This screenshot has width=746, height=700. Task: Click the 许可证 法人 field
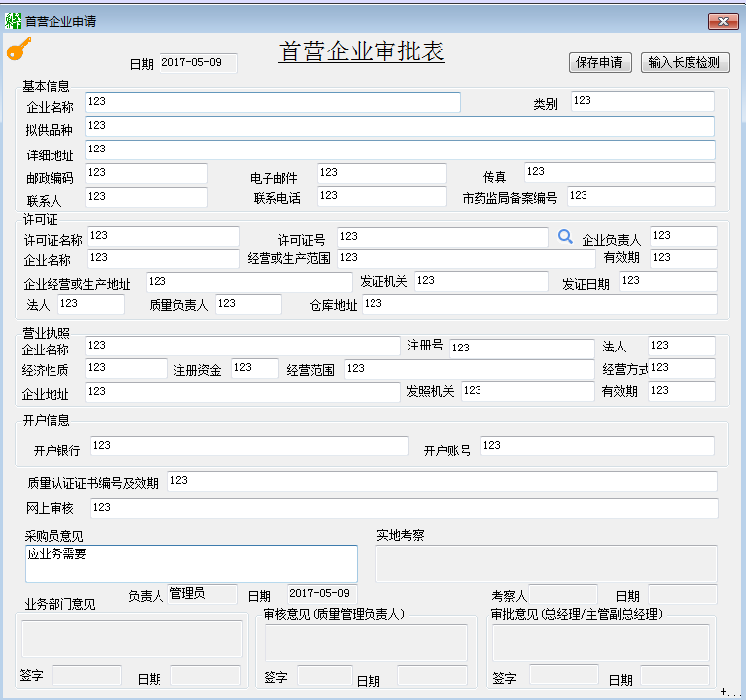[x=91, y=304]
